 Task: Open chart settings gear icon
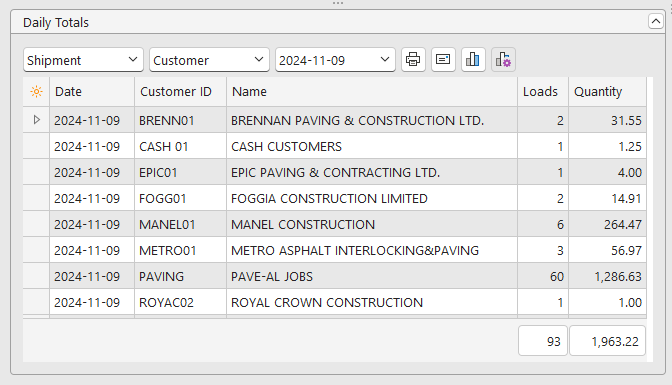[503, 59]
